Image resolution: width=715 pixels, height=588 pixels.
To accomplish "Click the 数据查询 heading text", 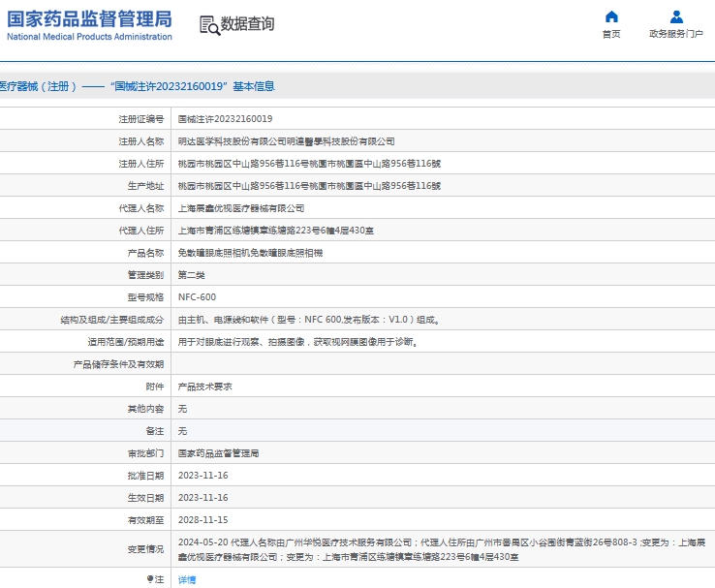I will 248,23.
